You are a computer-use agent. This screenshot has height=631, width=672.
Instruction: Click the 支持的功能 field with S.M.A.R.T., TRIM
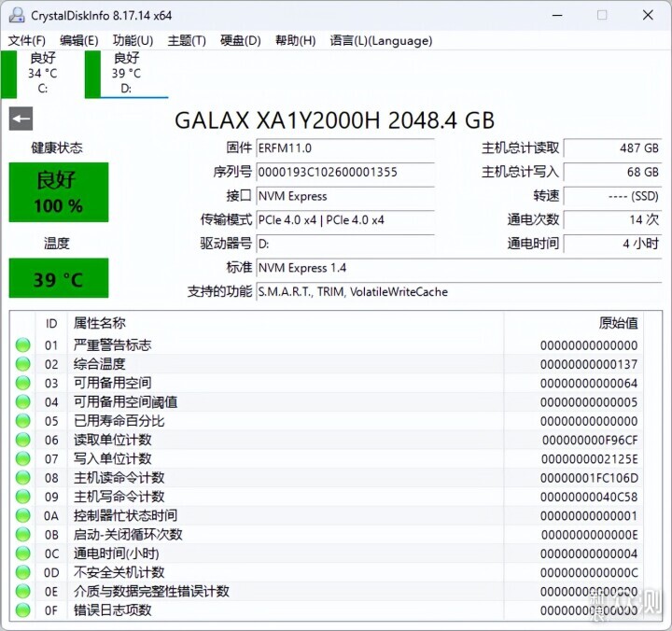pos(459,292)
